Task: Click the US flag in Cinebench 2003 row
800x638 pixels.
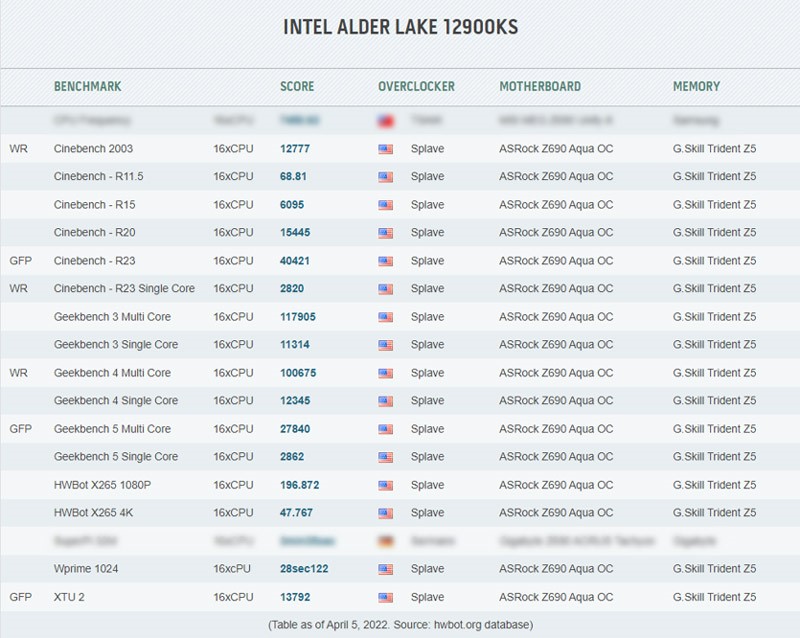Action: pyautogui.click(x=385, y=149)
